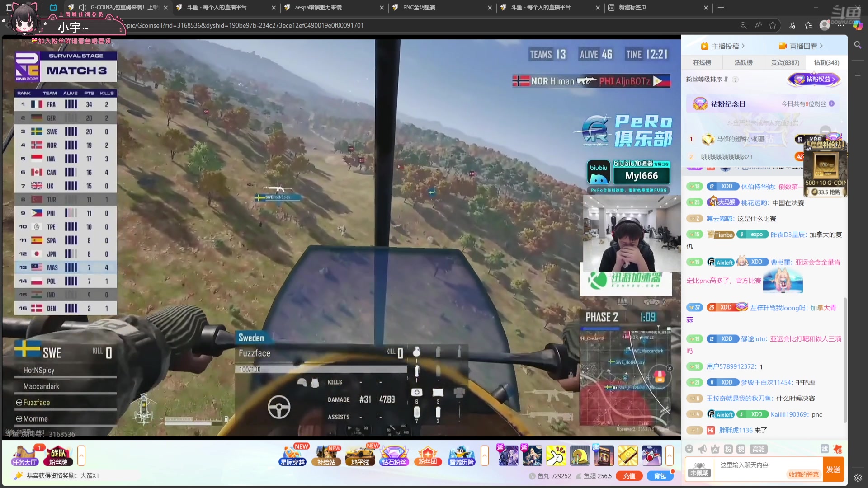Open the 任务大厅 task hall icon
This screenshot has height=488, width=868.
(25, 455)
